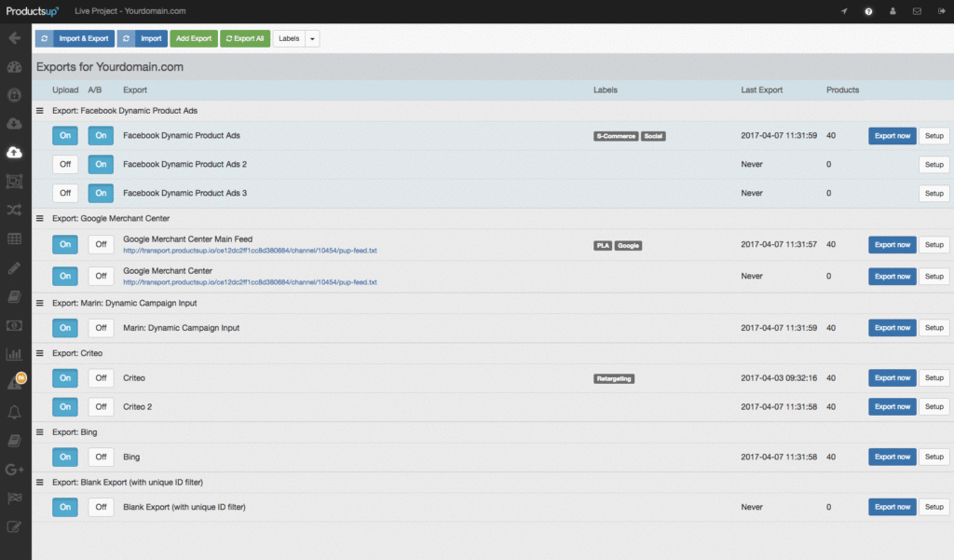Click the 'Products' column header
This screenshot has height=560, width=954.
click(x=842, y=90)
